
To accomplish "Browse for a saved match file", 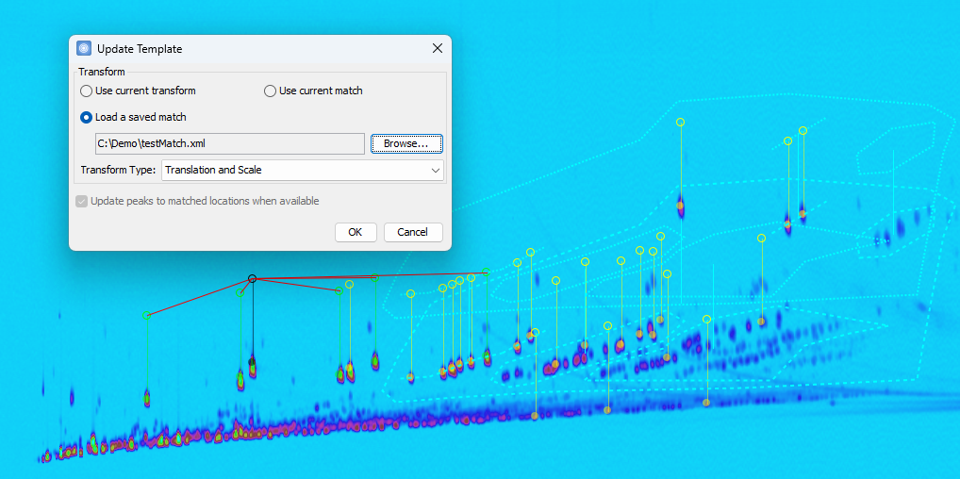I will point(406,144).
